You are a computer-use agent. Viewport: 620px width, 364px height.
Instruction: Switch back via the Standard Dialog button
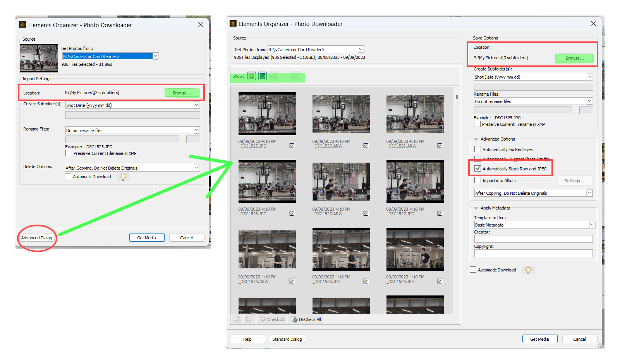(287, 339)
